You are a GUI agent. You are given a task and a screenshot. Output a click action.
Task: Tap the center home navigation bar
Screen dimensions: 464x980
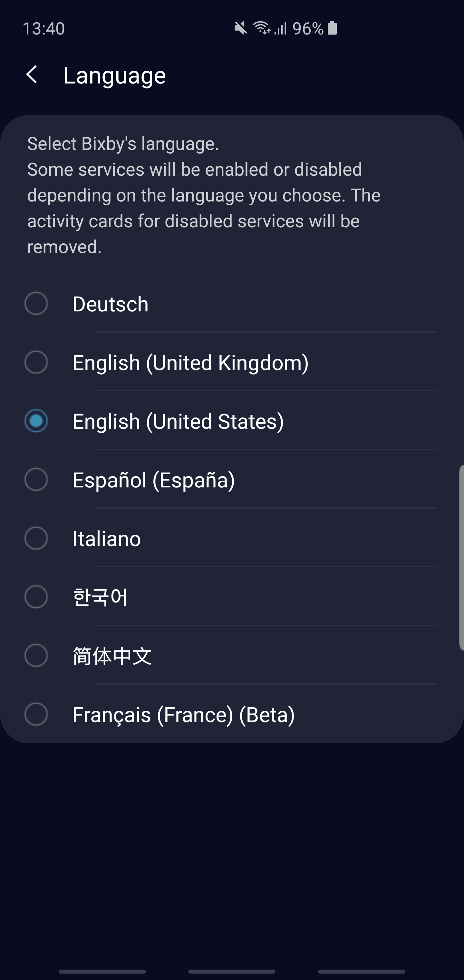(232, 971)
